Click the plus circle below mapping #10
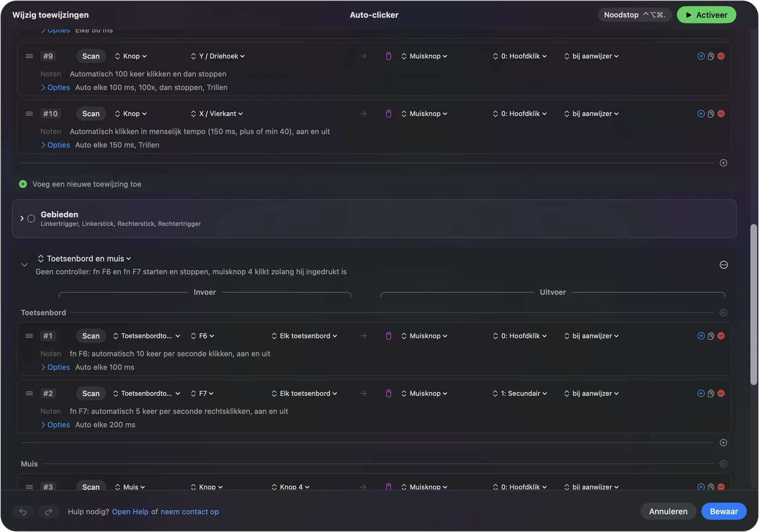 pyautogui.click(x=723, y=163)
